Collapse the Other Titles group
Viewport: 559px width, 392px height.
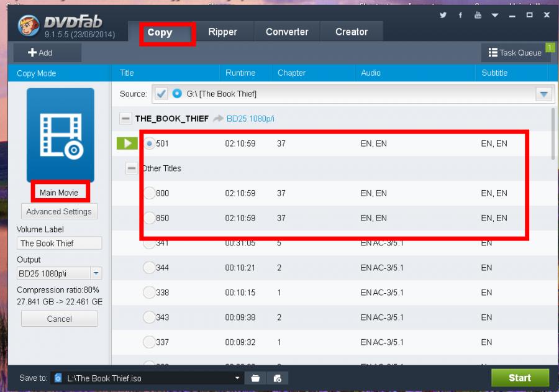pos(131,168)
